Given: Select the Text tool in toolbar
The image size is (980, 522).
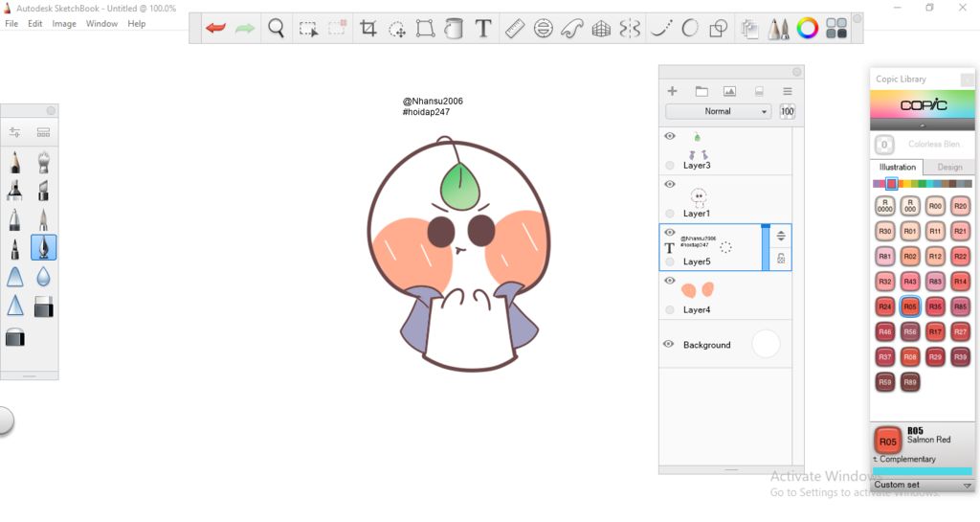Looking at the screenshot, I should point(483,29).
